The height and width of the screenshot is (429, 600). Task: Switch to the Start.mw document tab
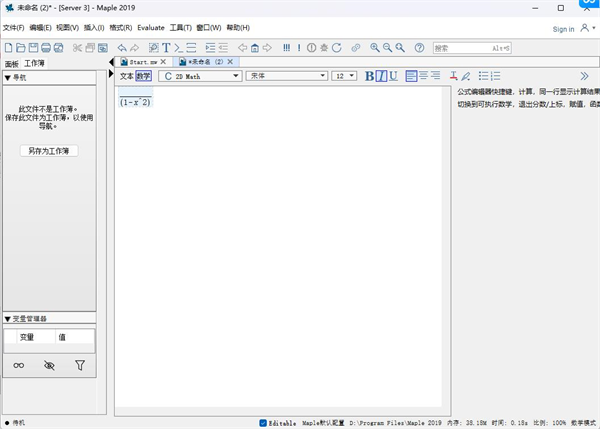pos(139,62)
